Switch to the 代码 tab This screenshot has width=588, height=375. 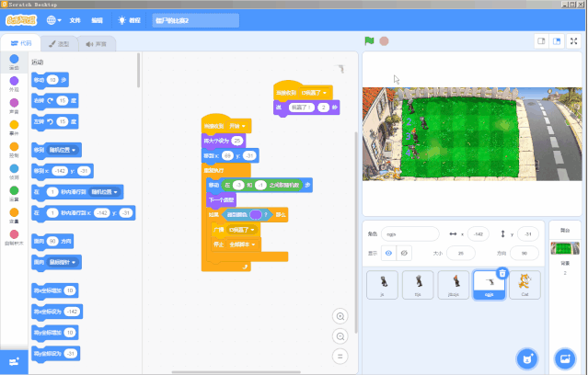(21, 43)
